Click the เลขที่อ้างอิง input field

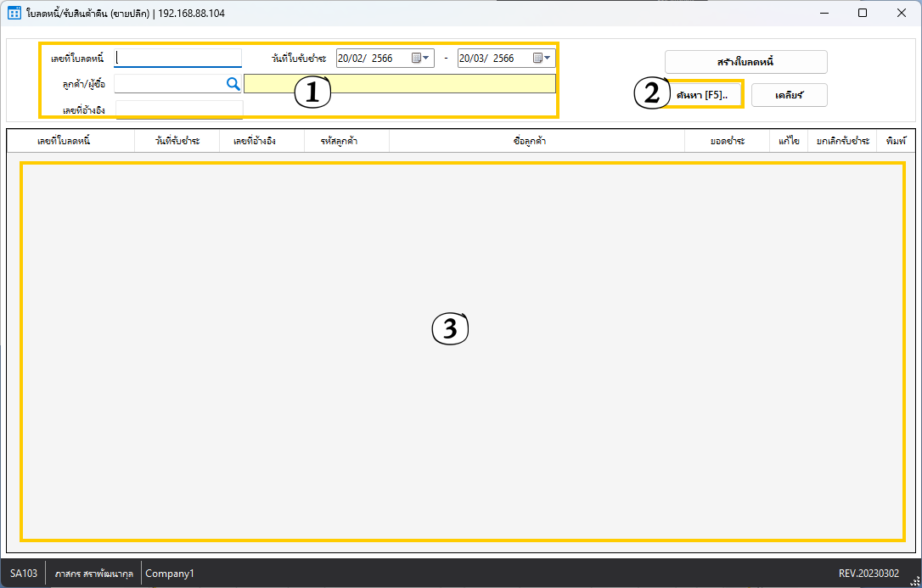coord(178,109)
